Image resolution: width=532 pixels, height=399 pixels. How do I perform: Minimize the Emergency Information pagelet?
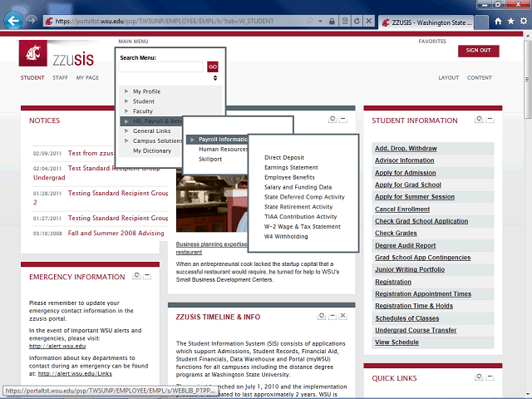[x=147, y=276]
